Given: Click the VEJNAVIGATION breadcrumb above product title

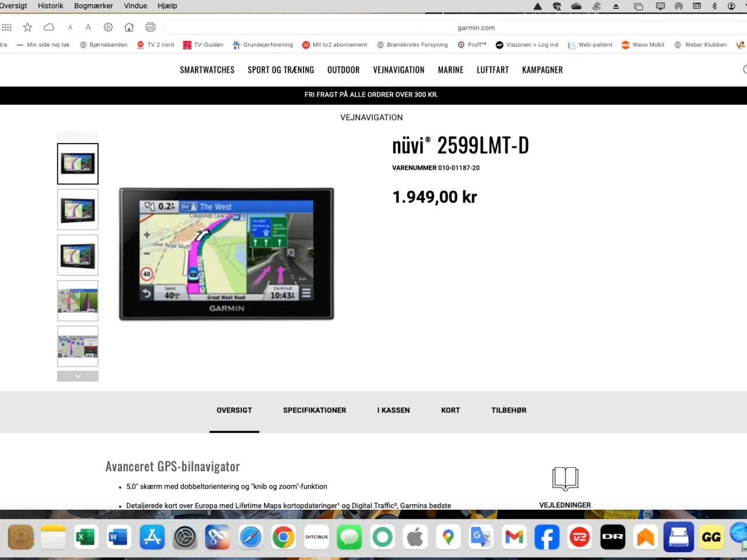Looking at the screenshot, I should [371, 117].
